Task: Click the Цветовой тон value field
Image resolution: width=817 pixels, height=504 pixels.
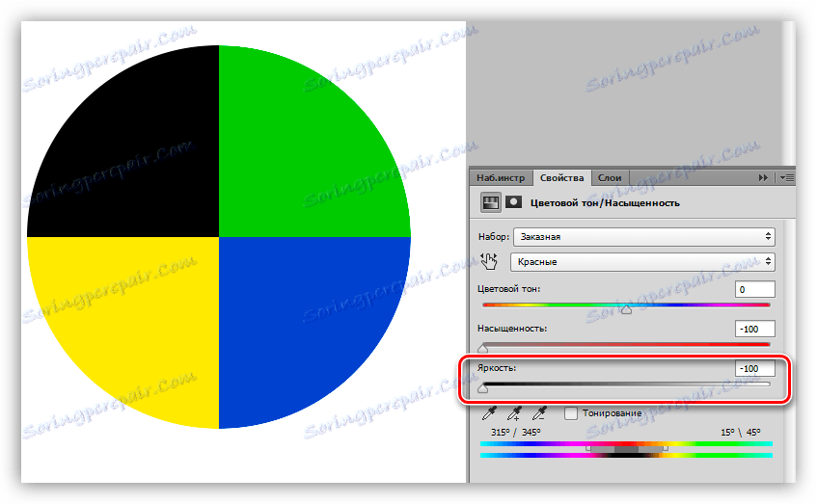Action: pyautogui.click(x=755, y=289)
